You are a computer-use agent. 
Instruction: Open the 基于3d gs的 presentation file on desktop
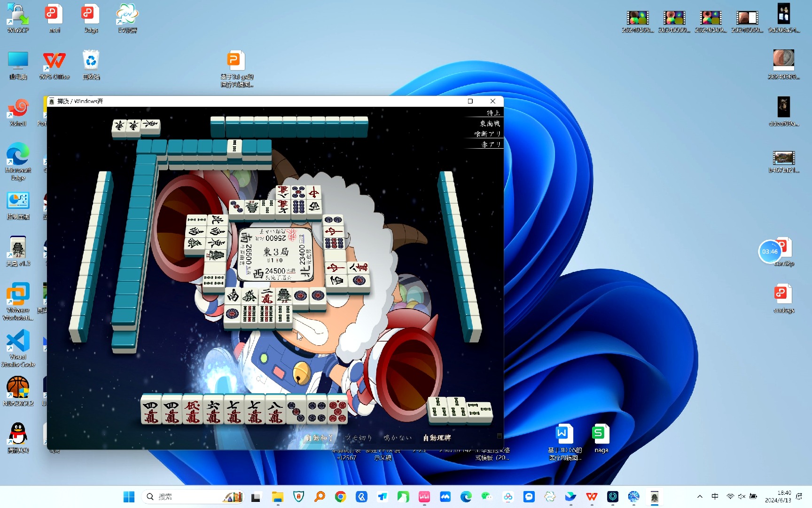tap(237, 69)
